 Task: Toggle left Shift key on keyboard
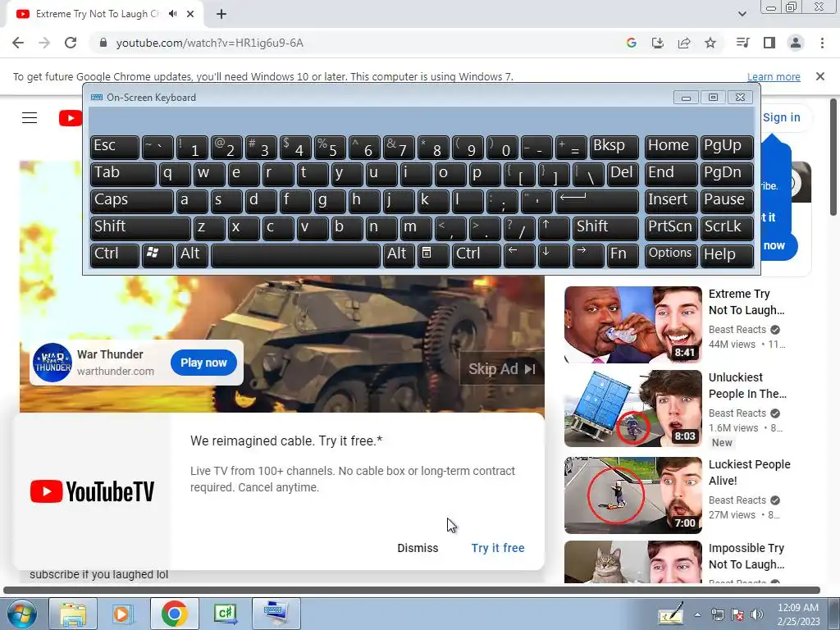pyautogui.click(x=140, y=228)
